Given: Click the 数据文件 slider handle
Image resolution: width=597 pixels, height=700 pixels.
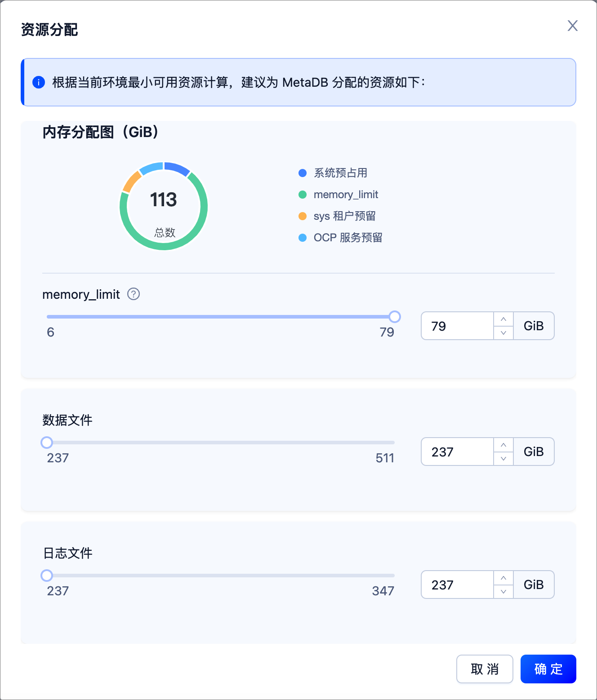Looking at the screenshot, I should point(46,443).
